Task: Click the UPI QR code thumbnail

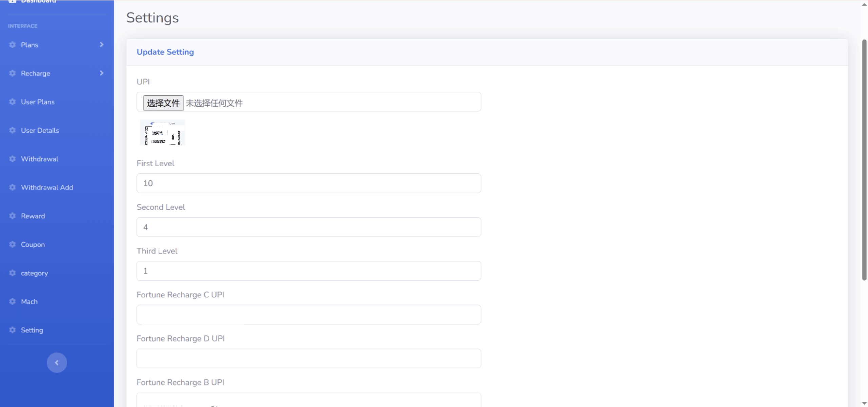Action: [x=162, y=132]
